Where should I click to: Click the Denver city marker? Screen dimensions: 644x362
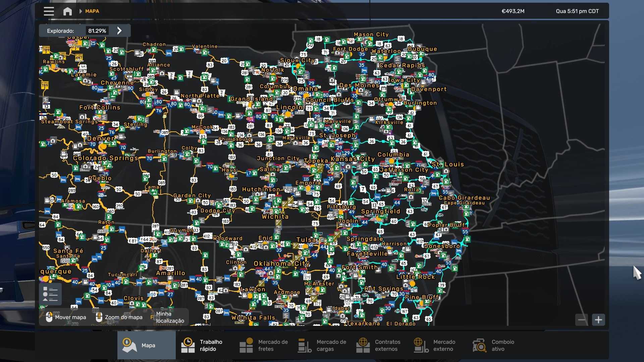pyautogui.click(x=103, y=146)
